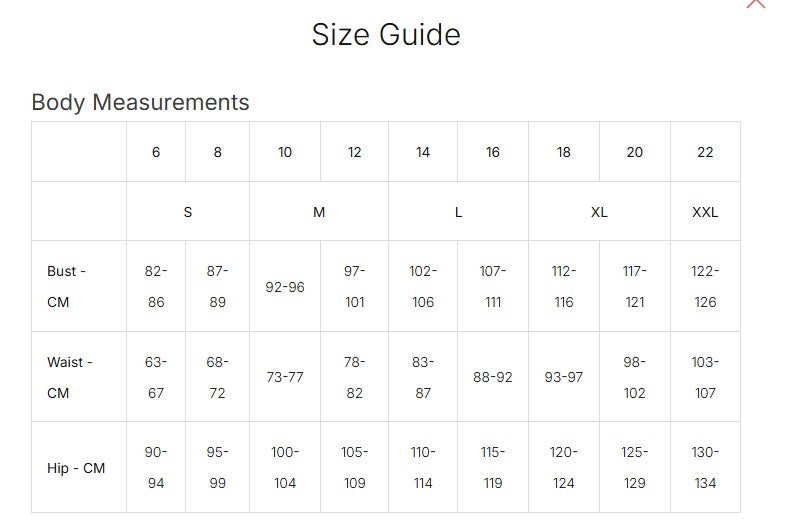Close the Size Guide popup
The height and width of the screenshot is (532, 787).
point(757,3)
